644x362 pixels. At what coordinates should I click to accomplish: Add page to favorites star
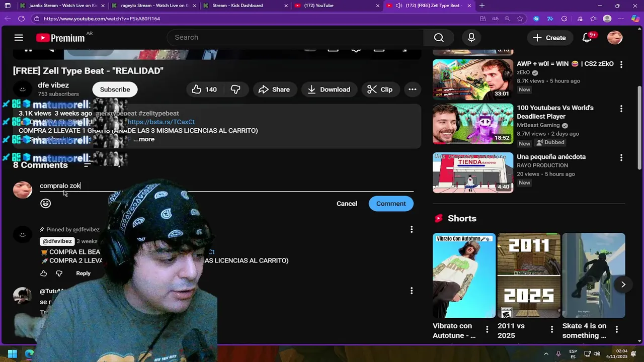520,19
